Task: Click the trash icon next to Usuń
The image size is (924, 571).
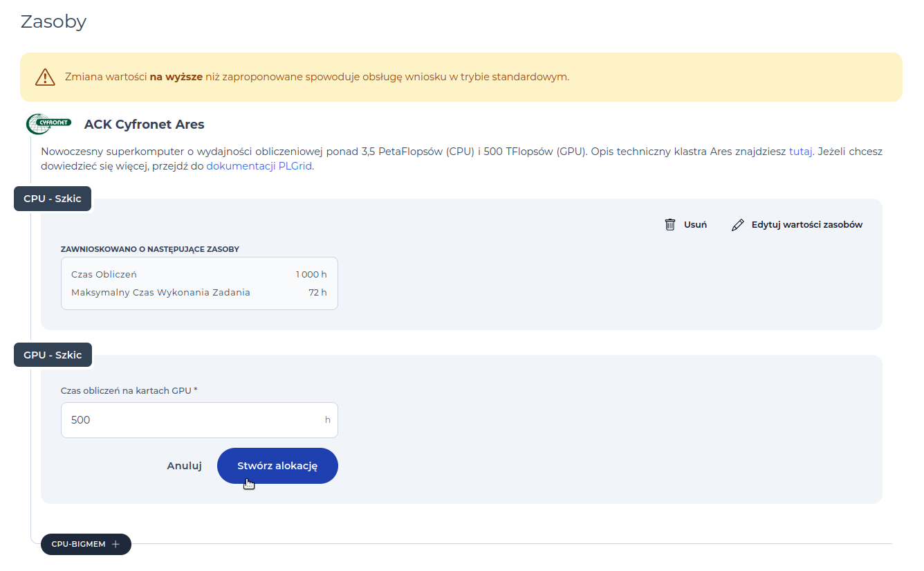Action: tap(669, 224)
